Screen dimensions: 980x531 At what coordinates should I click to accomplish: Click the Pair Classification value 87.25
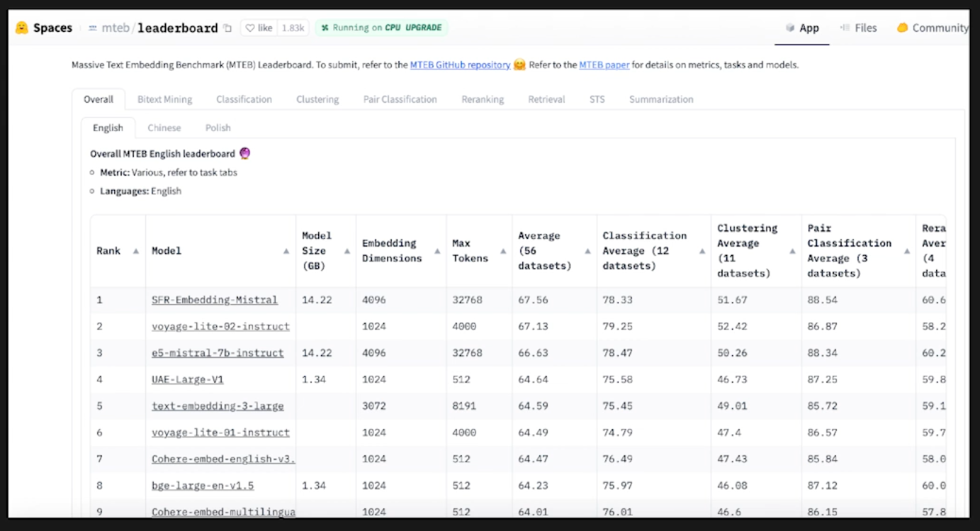click(823, 379)
